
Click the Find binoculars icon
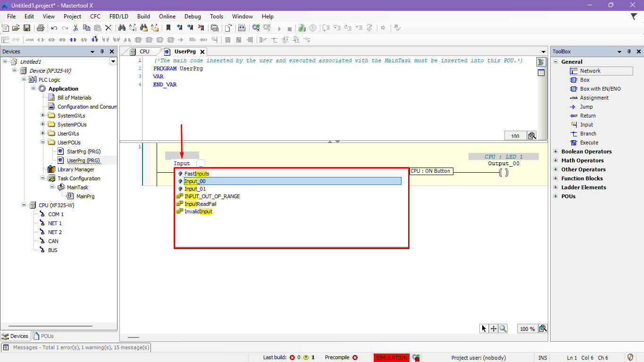click(121, 28)
